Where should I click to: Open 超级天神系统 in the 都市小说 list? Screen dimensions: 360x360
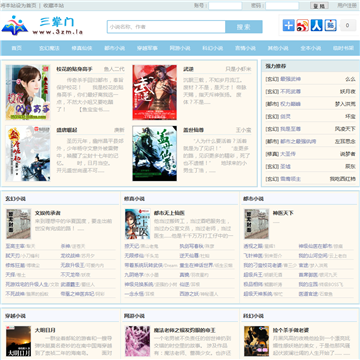(x=258, y=294)
